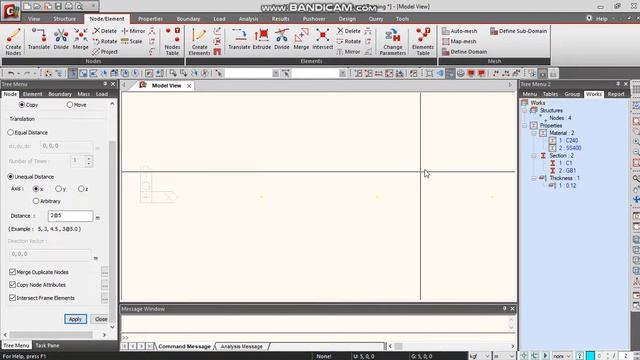Open Node/Element ribbon tab

click(107, 19)
